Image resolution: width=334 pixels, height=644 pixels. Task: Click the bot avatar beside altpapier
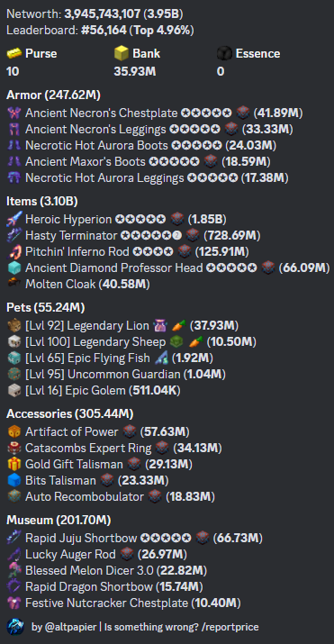14,627
